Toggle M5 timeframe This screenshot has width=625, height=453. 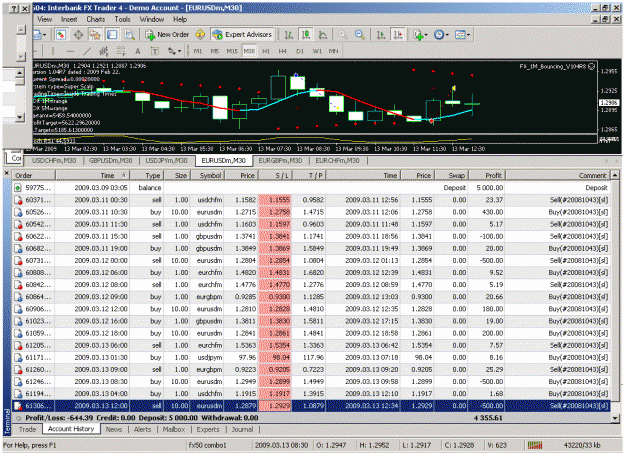tap(215, 51)
